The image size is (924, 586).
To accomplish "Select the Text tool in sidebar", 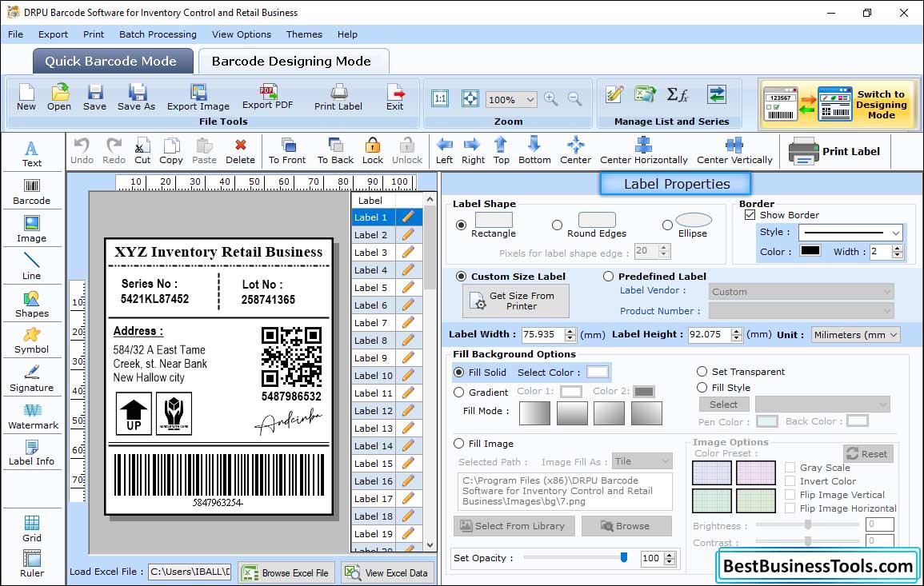I will 32,153.
